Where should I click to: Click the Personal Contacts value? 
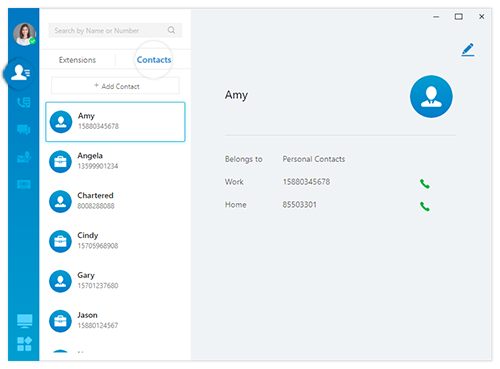[314, 159]
